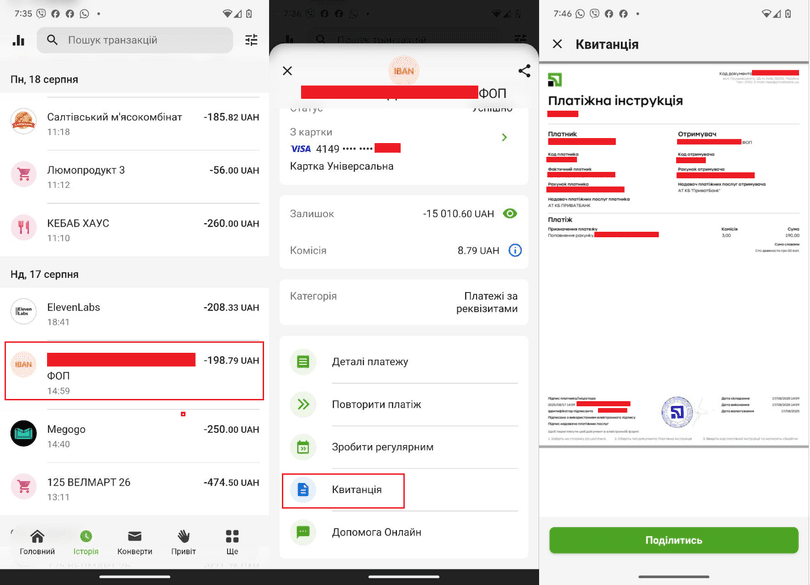Open the Конверти tab
Image resolution: width=810 pixels, height=585 pixels.
tap(134, 542)
